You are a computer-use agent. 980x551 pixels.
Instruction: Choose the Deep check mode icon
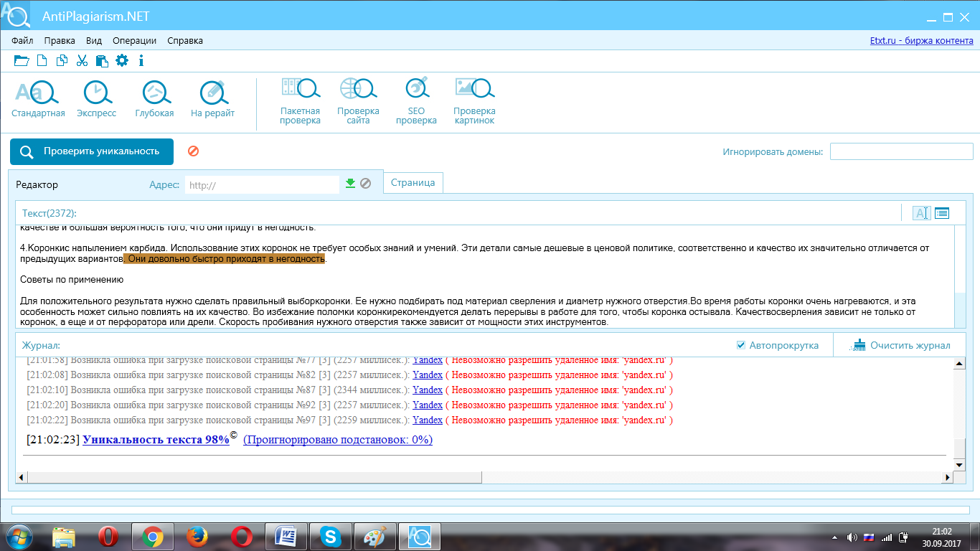point(154,98)
